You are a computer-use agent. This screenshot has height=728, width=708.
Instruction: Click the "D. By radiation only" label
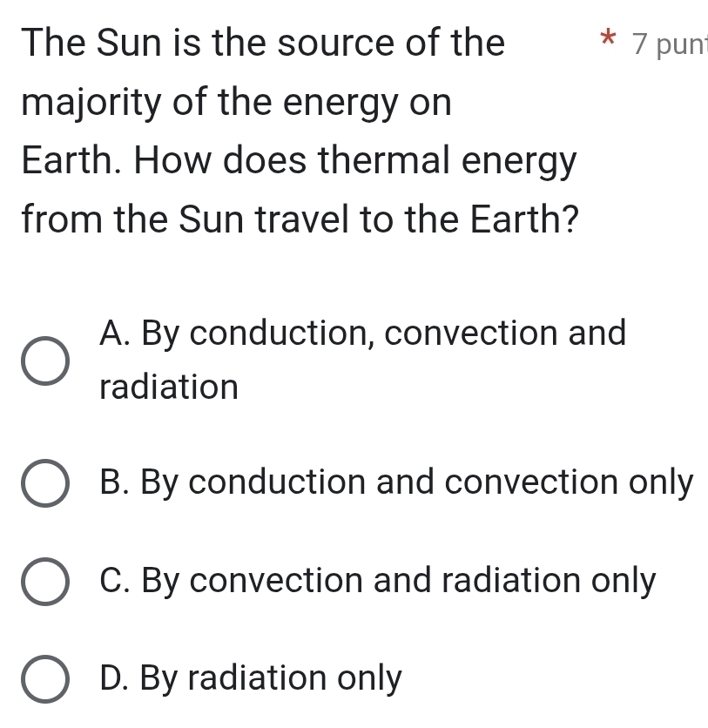[251, 677]
